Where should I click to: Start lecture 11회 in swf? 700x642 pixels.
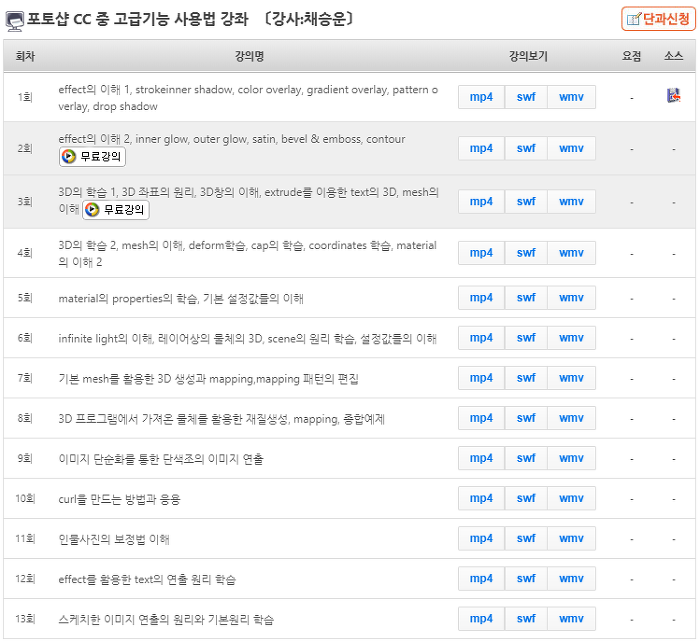pos(526,539)
